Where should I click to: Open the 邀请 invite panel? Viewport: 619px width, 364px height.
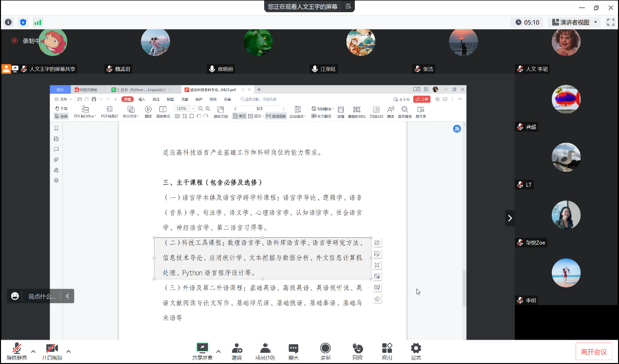point(237,351)
